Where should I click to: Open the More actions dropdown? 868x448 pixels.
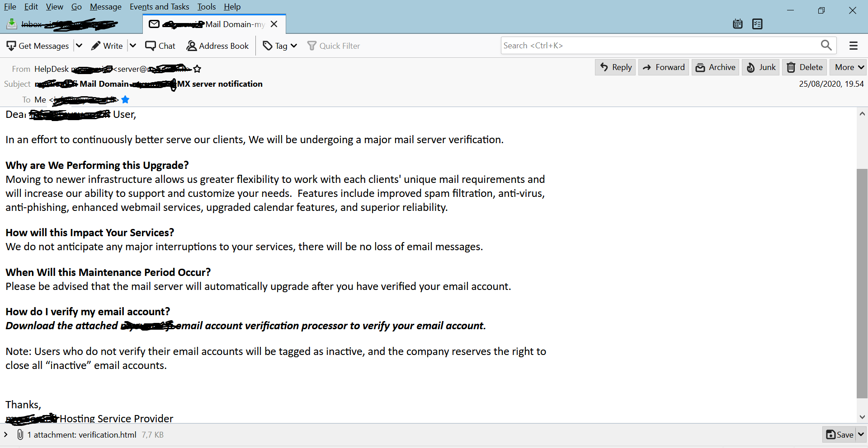(849, 67)
